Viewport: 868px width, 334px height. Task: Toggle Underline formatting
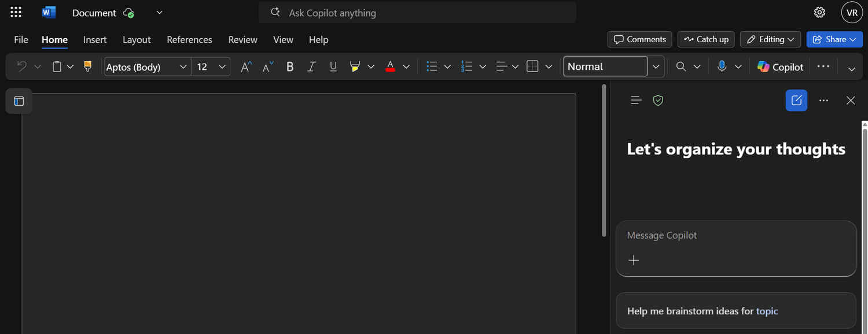click(333, 67)
